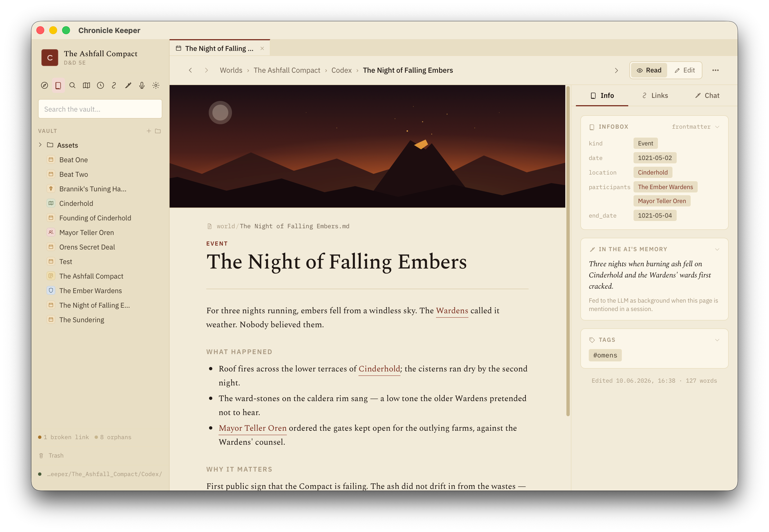Click the map icon of Cinderhold row
Screen dimensions: 769x532
click(51, 203)
